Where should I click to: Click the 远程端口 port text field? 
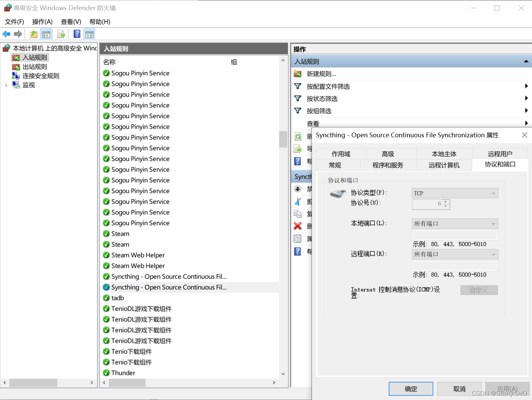(455, 265)
